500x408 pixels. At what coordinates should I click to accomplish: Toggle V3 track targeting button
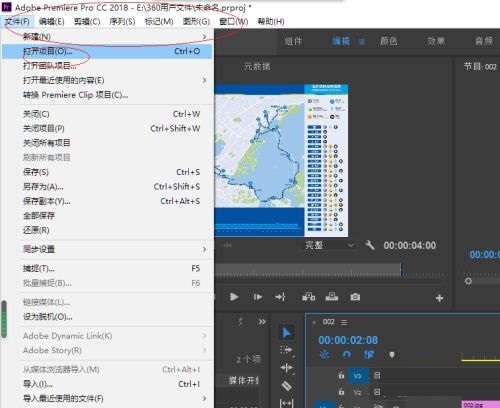tap(358, 376)
